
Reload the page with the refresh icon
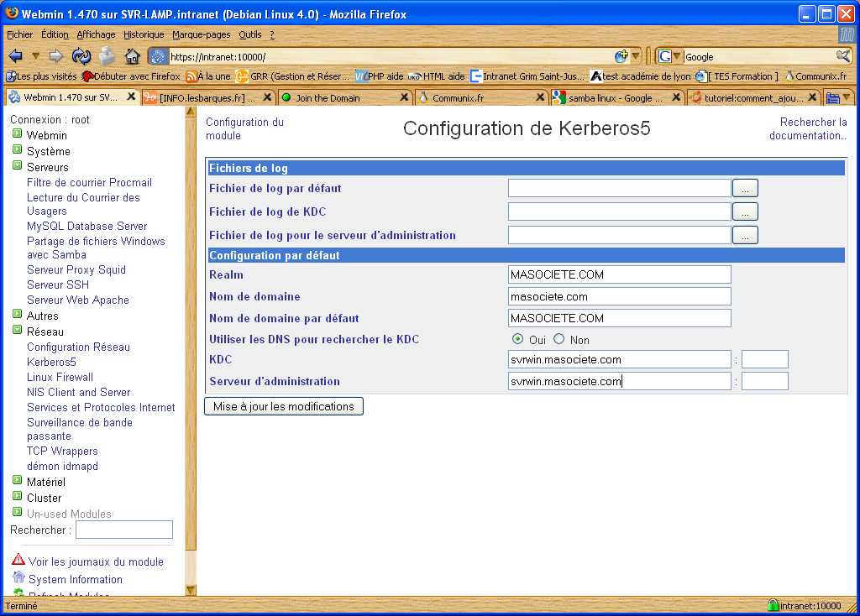81,56
